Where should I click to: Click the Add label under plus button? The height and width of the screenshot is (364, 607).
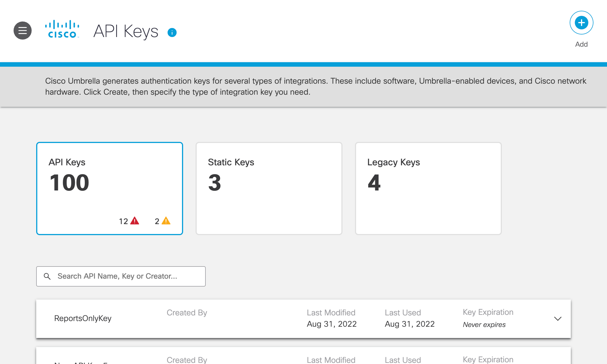point(581,44)
